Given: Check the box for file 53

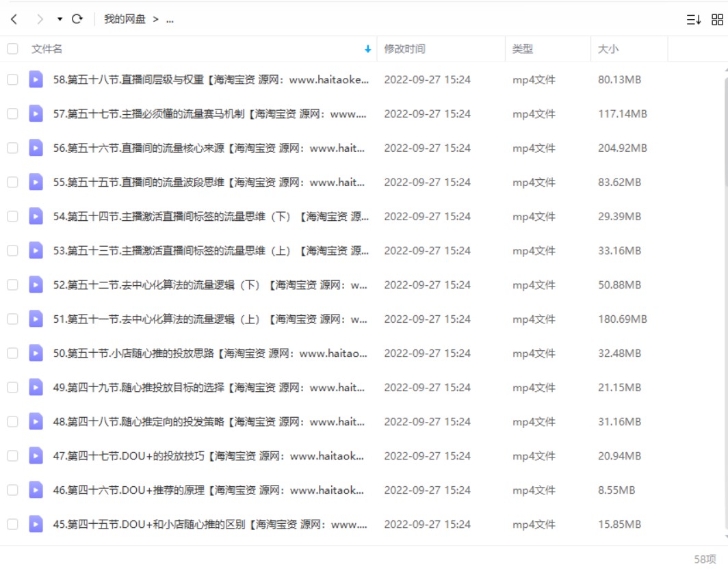Looking at the screenshot, I should click(x=12, y=250).
